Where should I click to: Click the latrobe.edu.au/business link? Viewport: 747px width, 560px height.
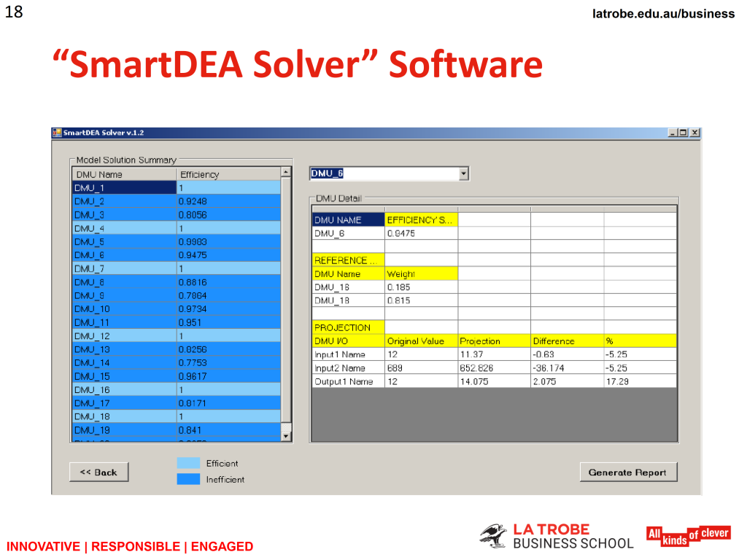663,14
